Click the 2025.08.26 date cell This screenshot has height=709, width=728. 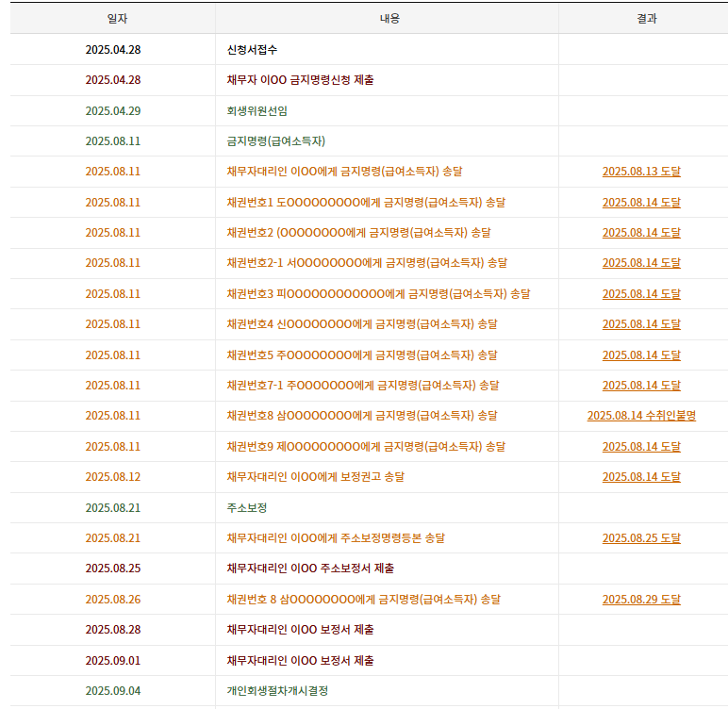[113, 600]
